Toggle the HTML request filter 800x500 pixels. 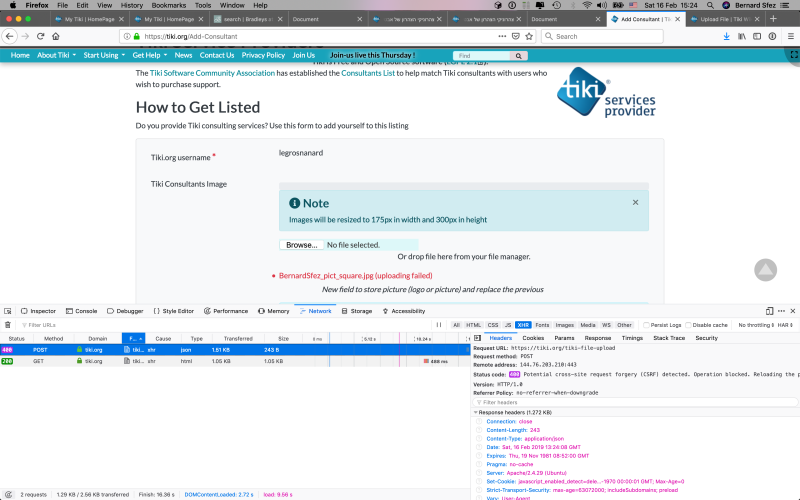point(473,325)
